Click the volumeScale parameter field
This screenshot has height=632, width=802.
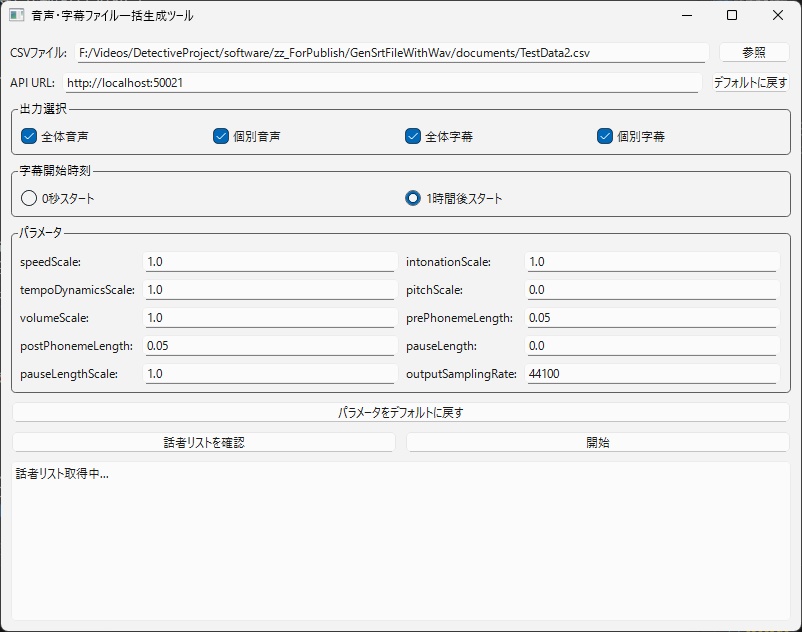click(x=270, y=317)
